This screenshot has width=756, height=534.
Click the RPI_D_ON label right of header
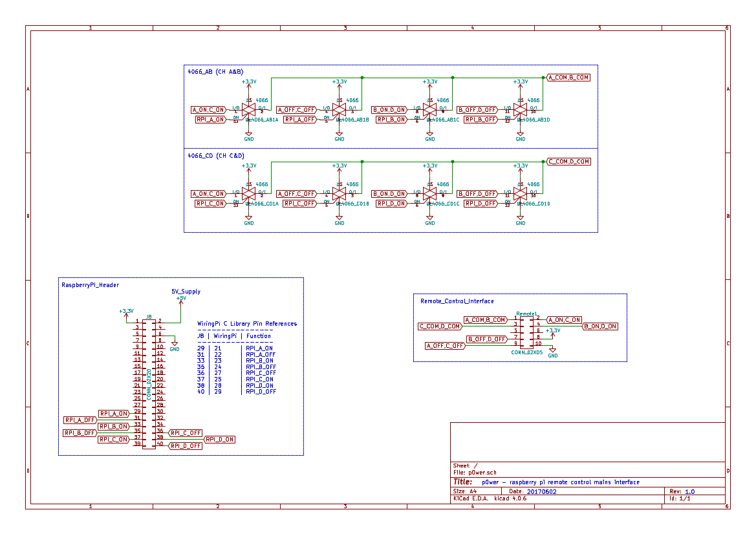tap(219, 440)
